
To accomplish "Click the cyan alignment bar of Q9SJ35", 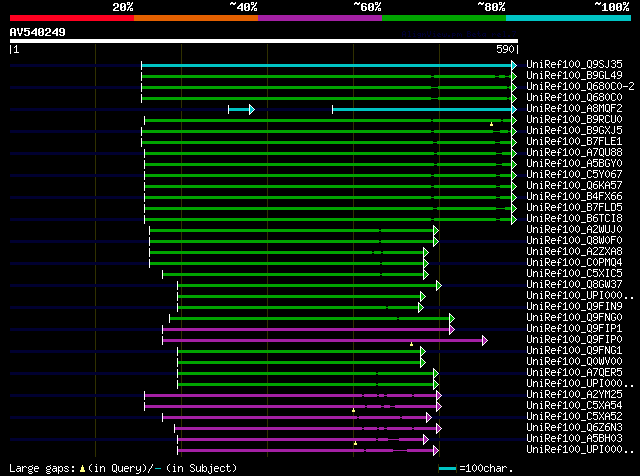I will click(x=326, y=65).
